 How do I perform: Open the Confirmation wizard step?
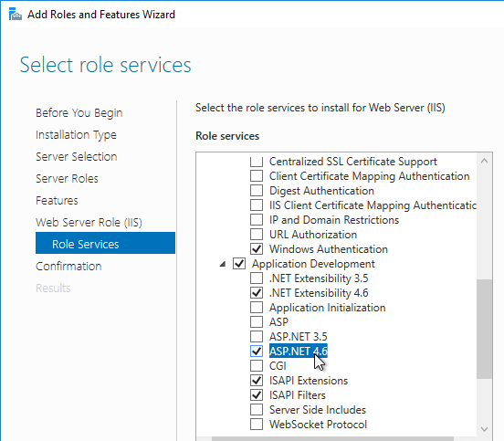(x=68, y=266)
